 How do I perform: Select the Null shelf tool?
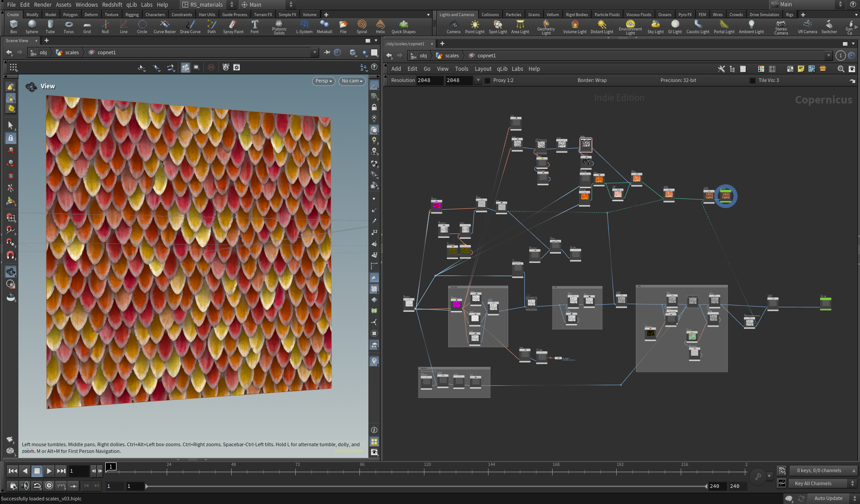click(105, 26)
